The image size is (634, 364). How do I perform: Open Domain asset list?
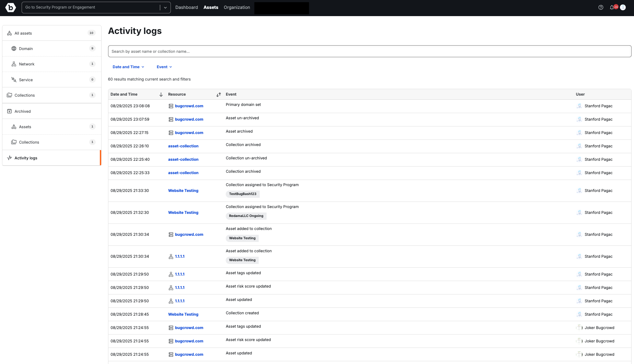(x=52, y=49)
